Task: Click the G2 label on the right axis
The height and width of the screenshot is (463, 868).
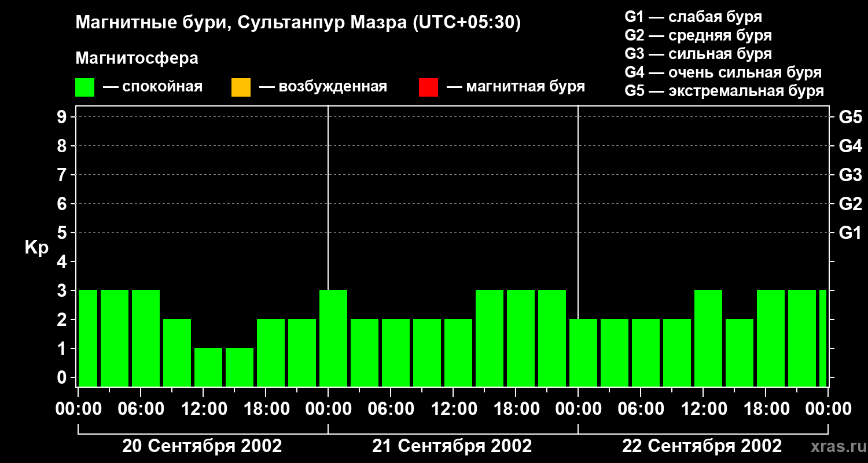Action: (x=850, y=204)
